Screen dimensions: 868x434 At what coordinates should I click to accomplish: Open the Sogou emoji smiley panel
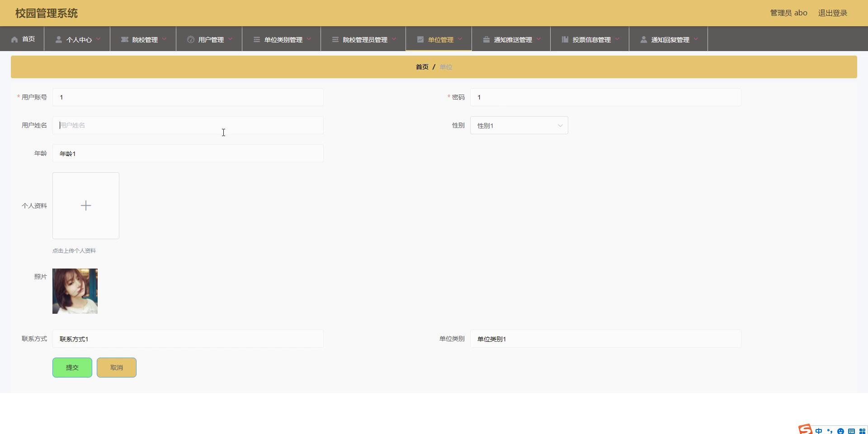tap(840, 431)
